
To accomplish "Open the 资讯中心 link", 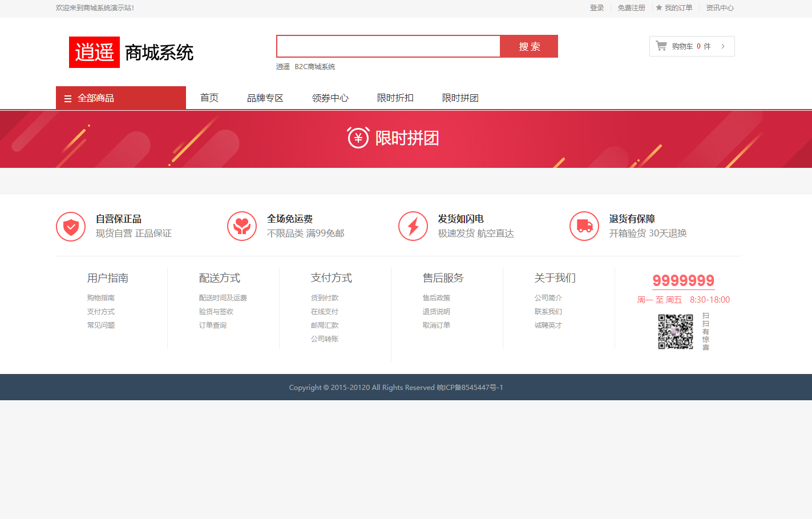I will (x=720, y=8).
